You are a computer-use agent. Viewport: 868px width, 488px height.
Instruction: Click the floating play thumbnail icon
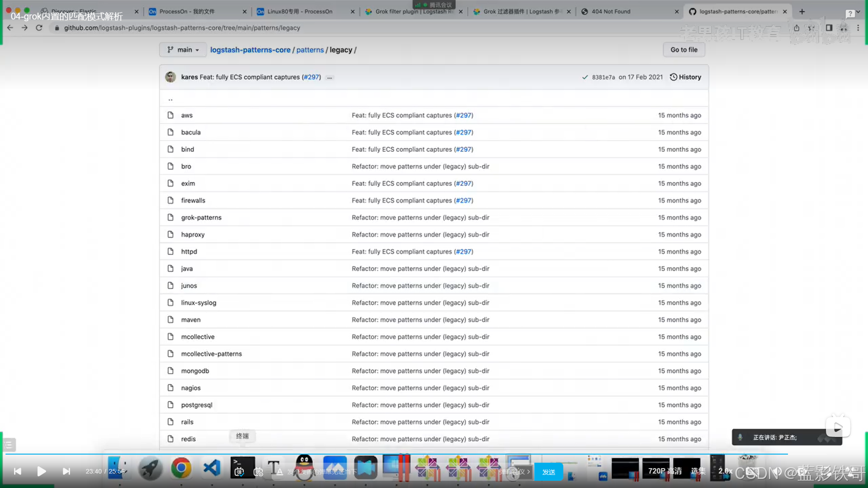(x=838, y=427)
